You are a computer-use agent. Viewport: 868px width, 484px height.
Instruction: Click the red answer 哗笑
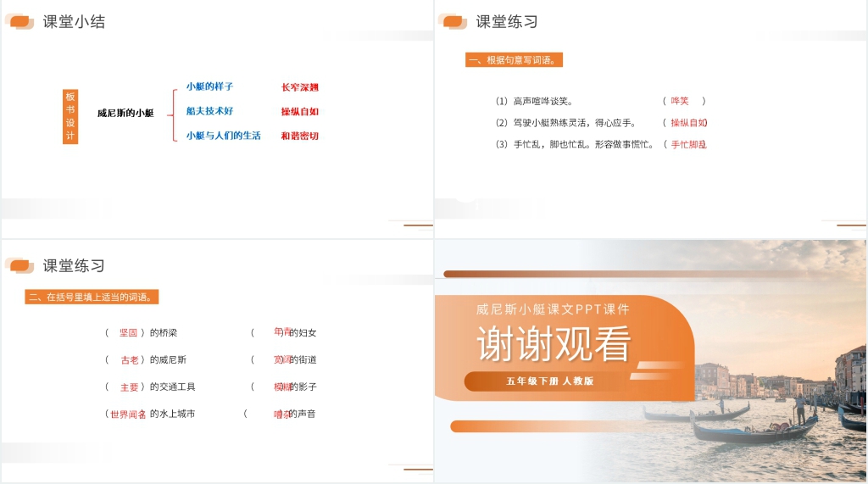pos(679,101)
